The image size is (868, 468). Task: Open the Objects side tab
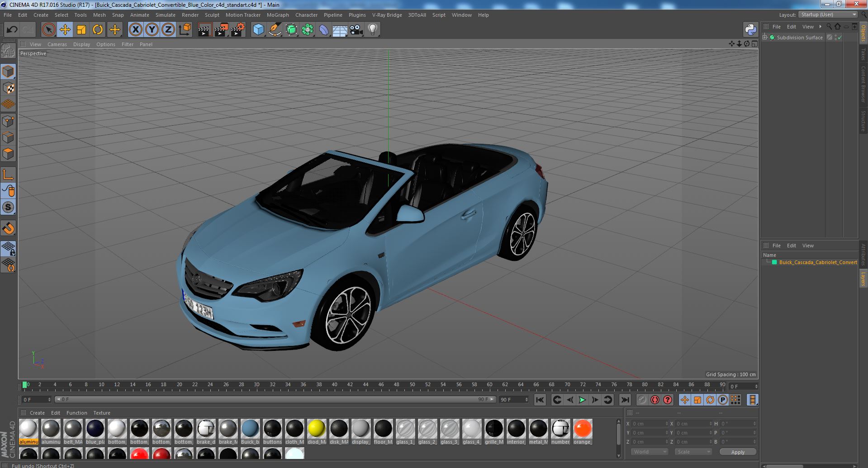pyautogui.click(x=863, y=32)
